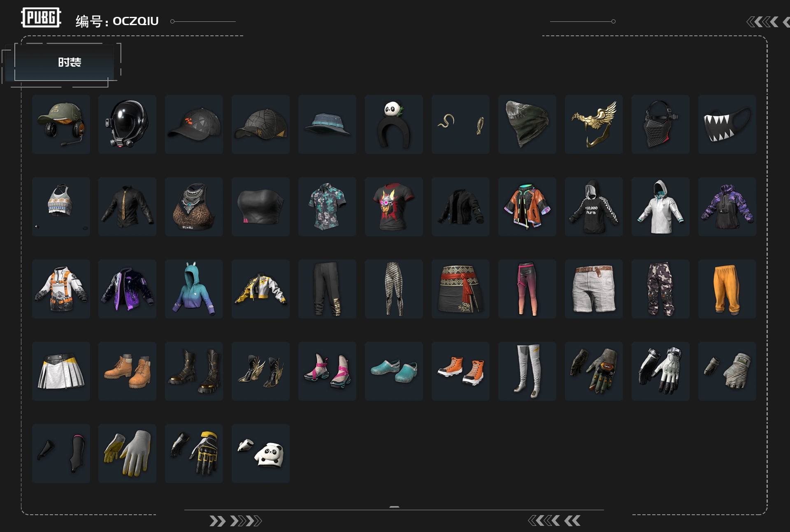Choose the black skirt with red sash

pyautogui.click(x=461, y=289)
